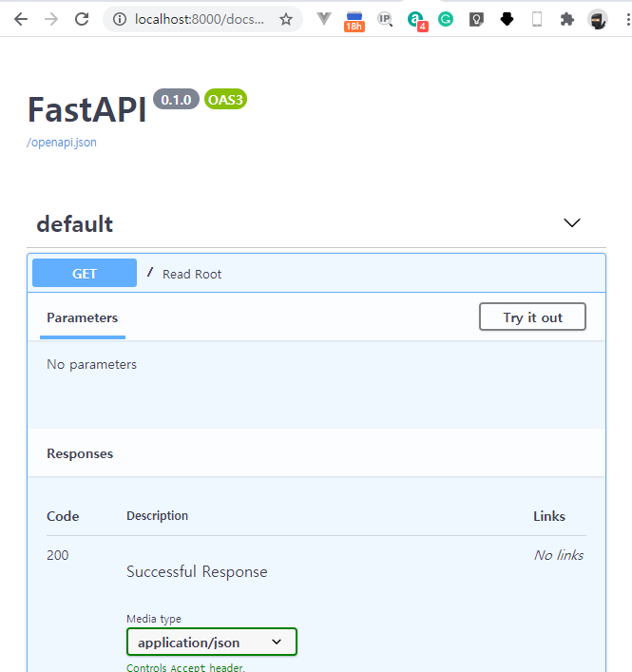Collapse the default section chevron
Viewport: 632px width, 672px height.
(x=571, y=222)
